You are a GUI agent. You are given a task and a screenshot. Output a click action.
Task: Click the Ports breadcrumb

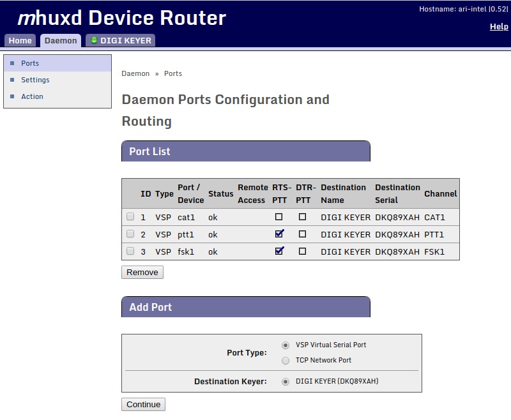(173, 73)
